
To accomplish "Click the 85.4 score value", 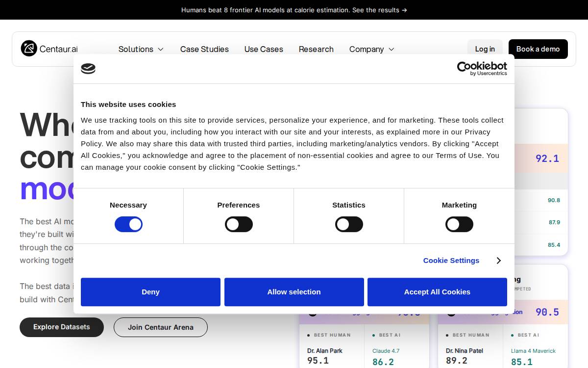I will (554, 245).
